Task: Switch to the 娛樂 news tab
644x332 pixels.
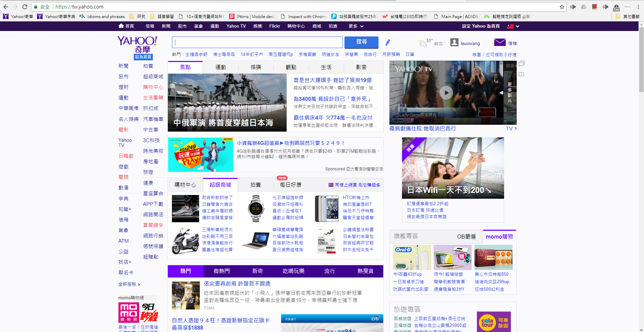Action: tap(256, 67)
